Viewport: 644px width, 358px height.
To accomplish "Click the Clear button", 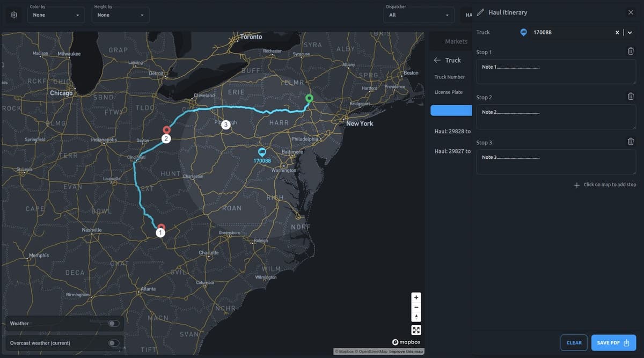I will 574,342.
